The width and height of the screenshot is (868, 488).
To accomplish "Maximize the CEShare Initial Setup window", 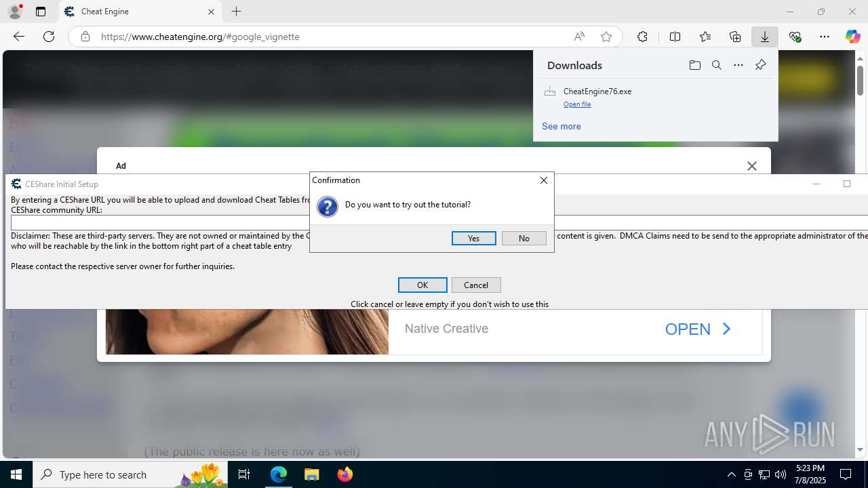I will coord(846,184).
